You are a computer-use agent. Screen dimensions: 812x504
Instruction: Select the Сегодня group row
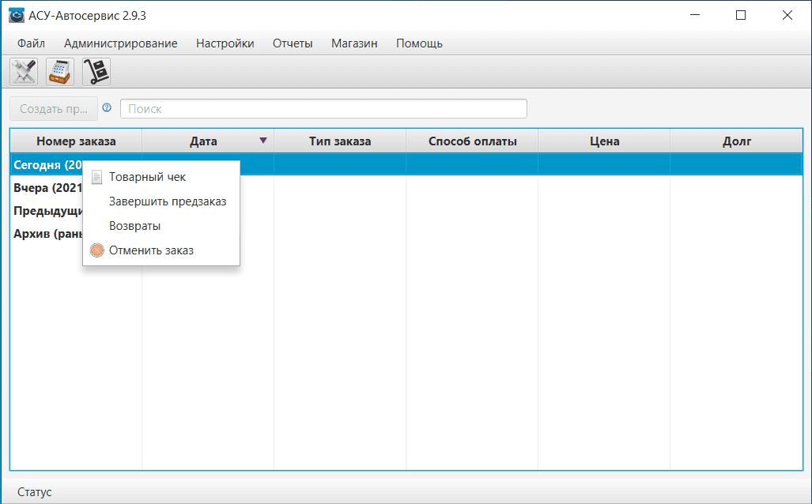[406, 164]
